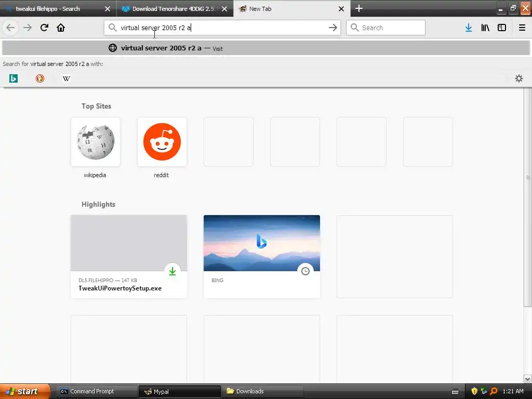This screenshot has width=532, height=399.
Task: Search with the DuckDuckGo engine icon
Action: coord(39,78)
